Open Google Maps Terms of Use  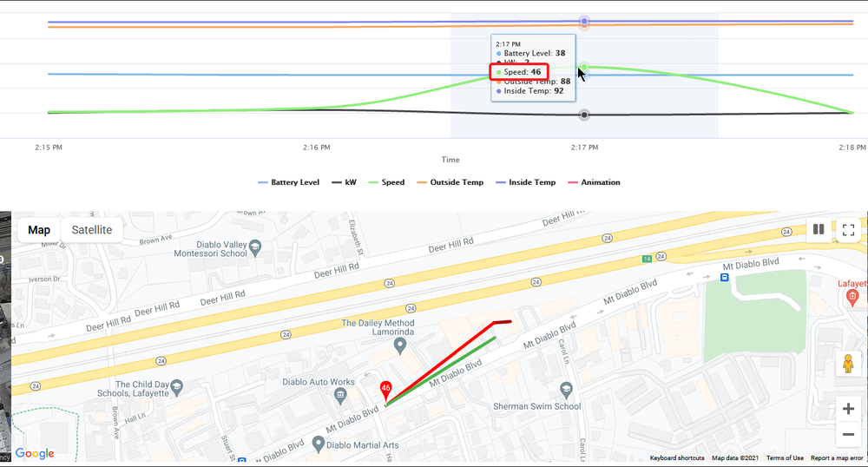(784, 458)
